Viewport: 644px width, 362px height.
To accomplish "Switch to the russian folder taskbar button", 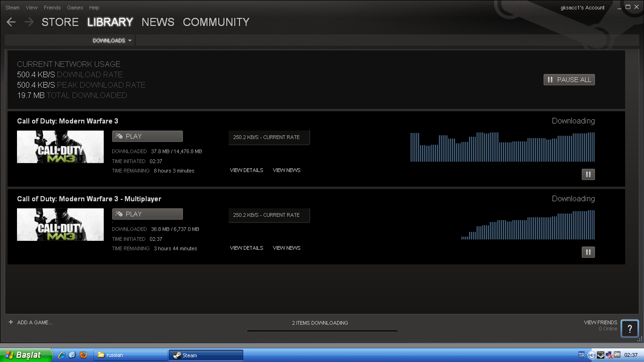I will 131,355.
